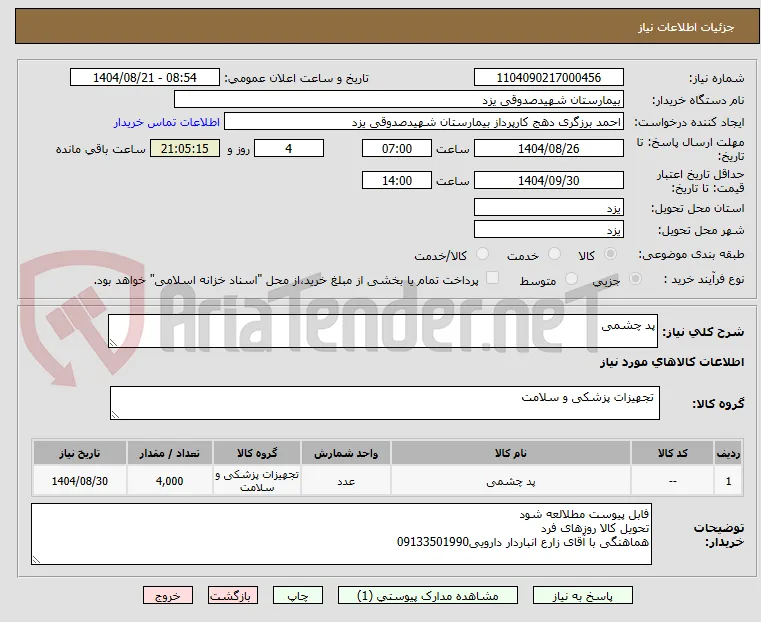Image resolution: width=761 pixels, height=622 pixels.
Task: Click the تاریخ نیاز column header
Action: (x=80, y=453)
